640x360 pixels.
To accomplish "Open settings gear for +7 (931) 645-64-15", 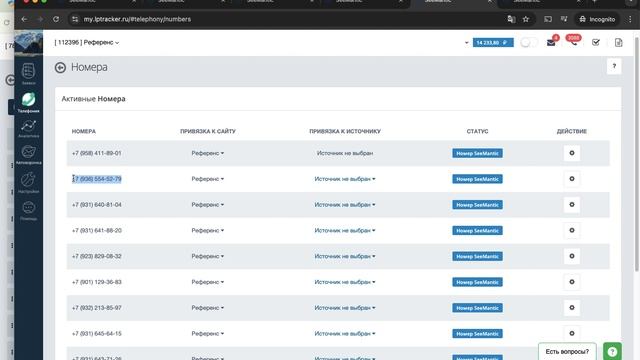I will tap(572, 333).
